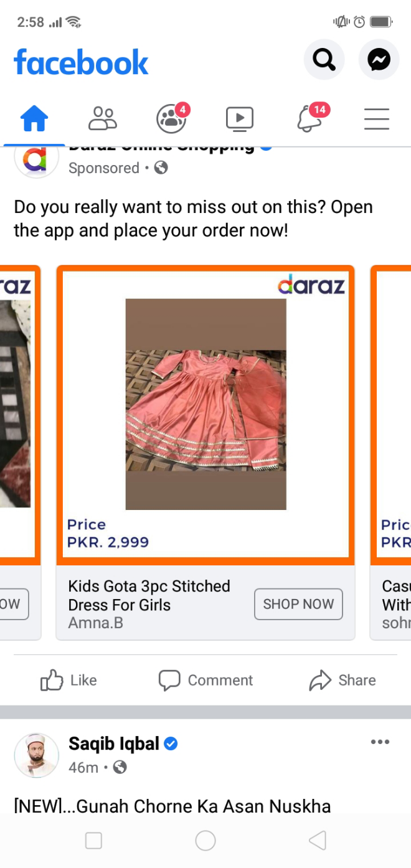Tap Kids Gota 3pc Stitched Dress title

coord(149,595)
